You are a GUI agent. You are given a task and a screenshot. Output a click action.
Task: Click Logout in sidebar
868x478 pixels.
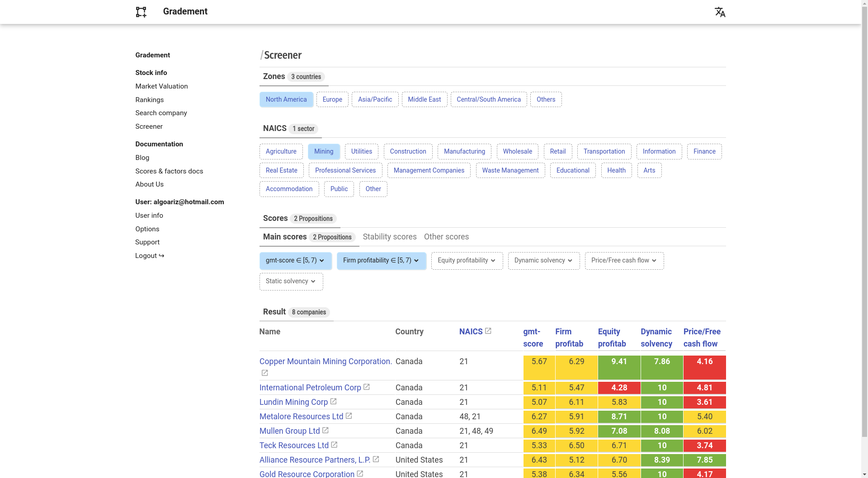(150, 256)
